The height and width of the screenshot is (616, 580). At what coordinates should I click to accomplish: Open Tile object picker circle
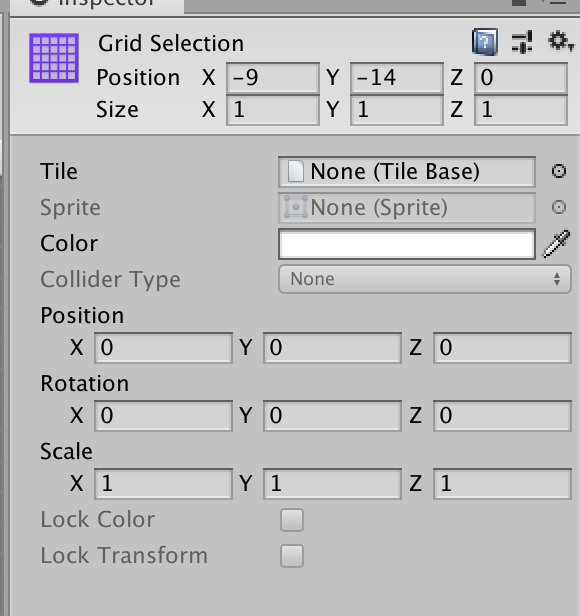[x=558, y=171]
